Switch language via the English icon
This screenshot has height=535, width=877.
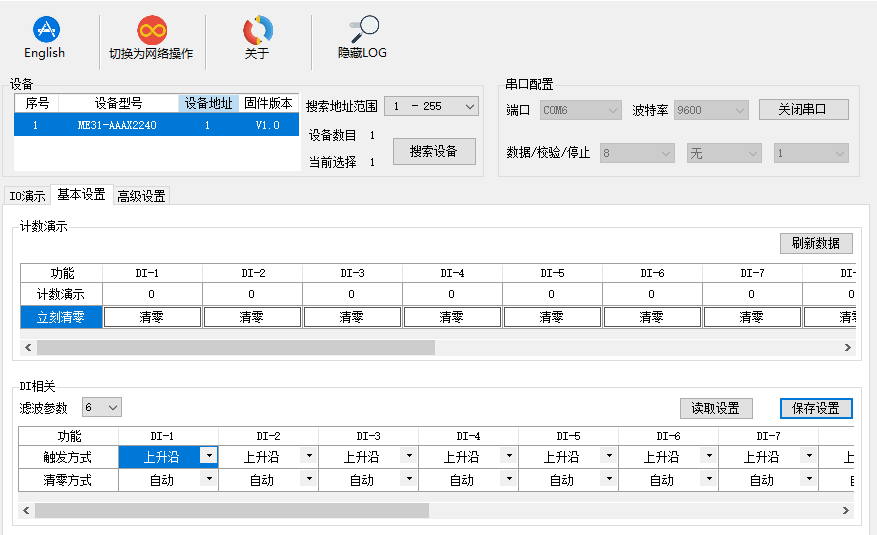point(46,30)
